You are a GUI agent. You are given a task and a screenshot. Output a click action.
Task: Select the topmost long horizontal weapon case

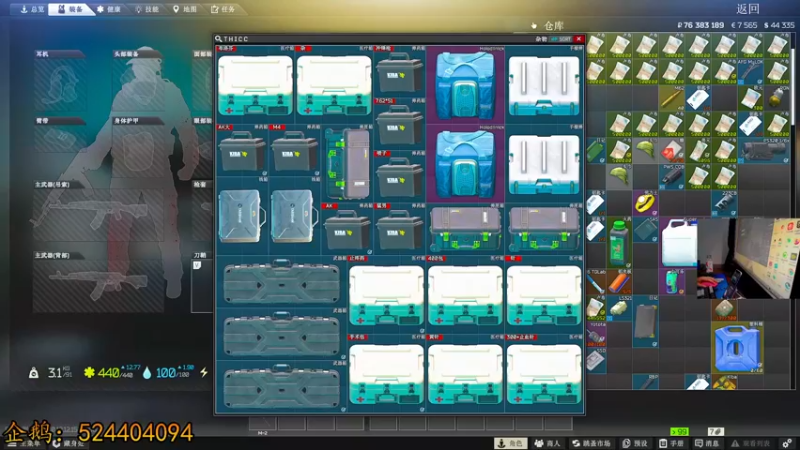point(282,282)
